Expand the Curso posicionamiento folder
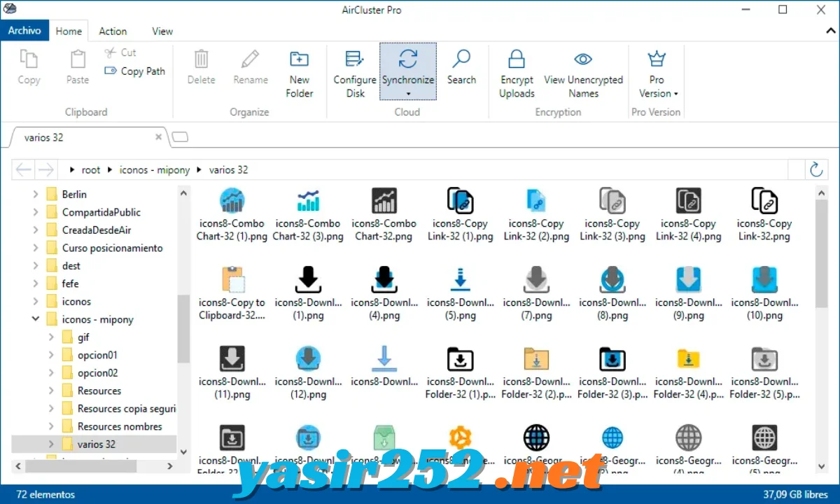The width and height of the screenshot is (840, 504). point(36,248)
